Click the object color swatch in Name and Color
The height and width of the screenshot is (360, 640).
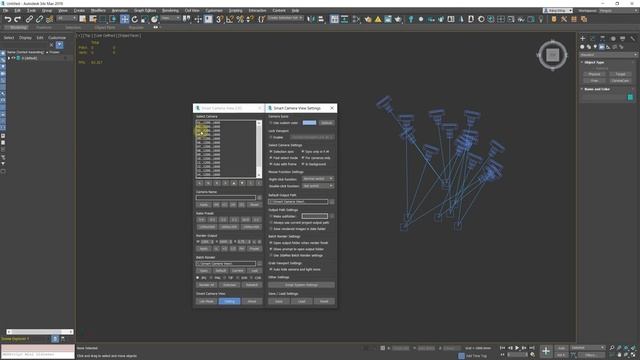point(630,97)
